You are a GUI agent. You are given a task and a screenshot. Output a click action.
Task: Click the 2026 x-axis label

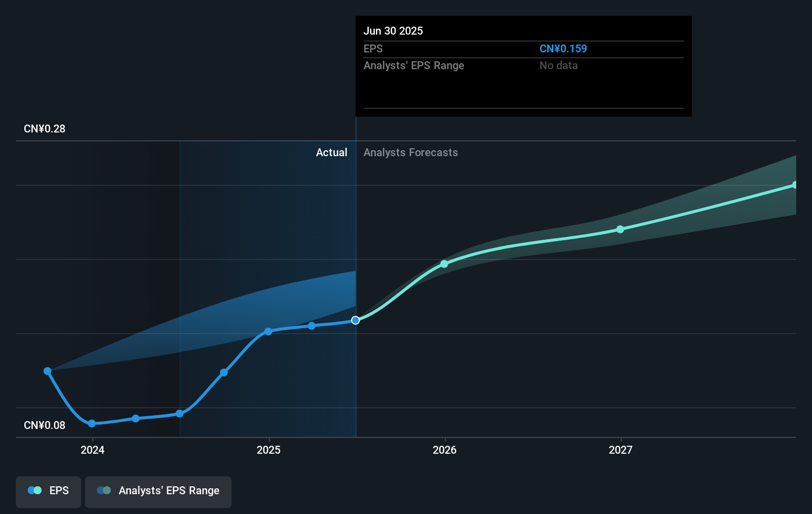coord(445,450)
